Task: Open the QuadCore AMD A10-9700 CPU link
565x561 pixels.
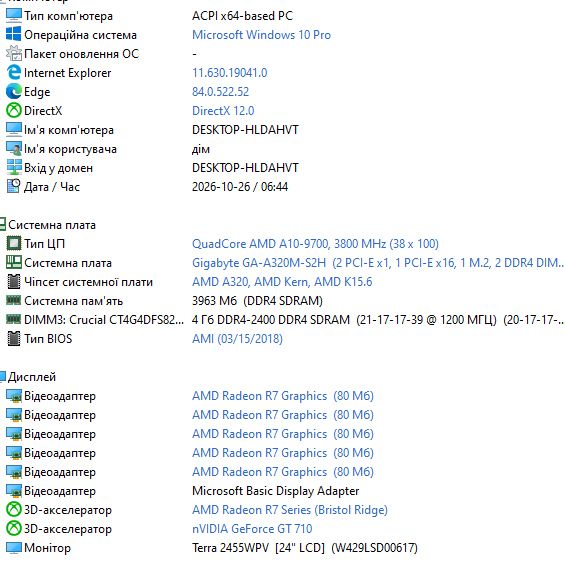Action: (x=315, y=244)
